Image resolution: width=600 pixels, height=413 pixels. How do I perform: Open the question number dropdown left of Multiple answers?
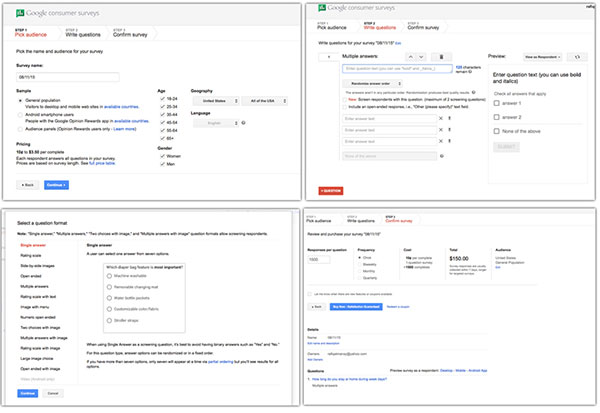pyautogui.click(x=328, y=57)
